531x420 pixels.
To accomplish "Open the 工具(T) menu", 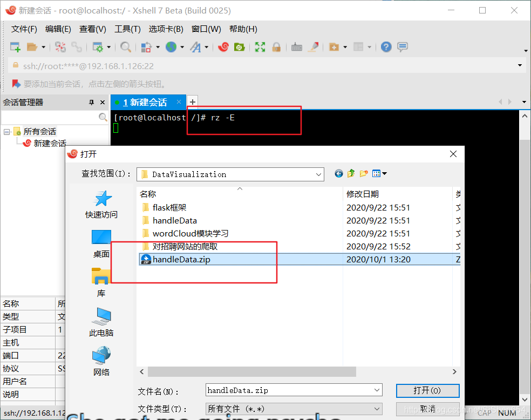I will (x=127, y=29).
